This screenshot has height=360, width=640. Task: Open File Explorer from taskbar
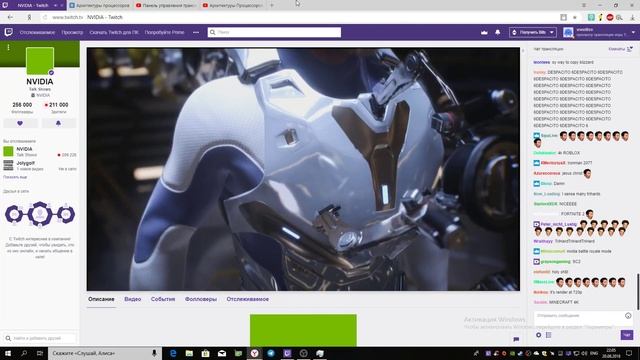pos(189,353)
